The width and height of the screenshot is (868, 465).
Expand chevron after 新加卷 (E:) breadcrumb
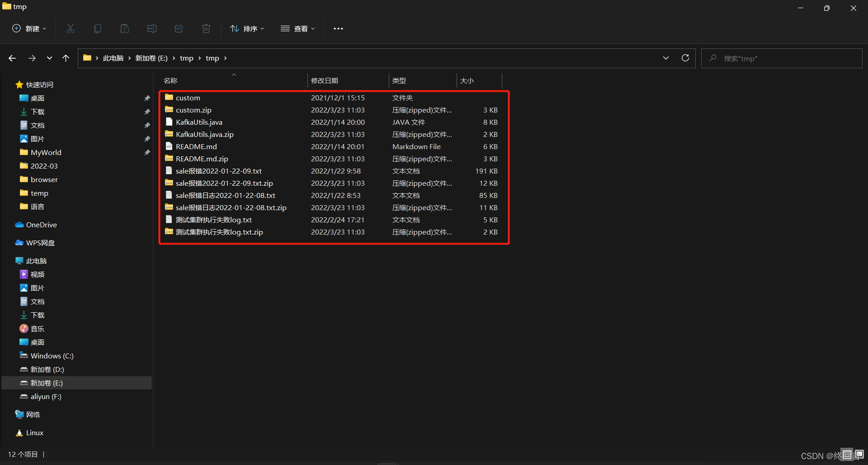tap(174, 58)
